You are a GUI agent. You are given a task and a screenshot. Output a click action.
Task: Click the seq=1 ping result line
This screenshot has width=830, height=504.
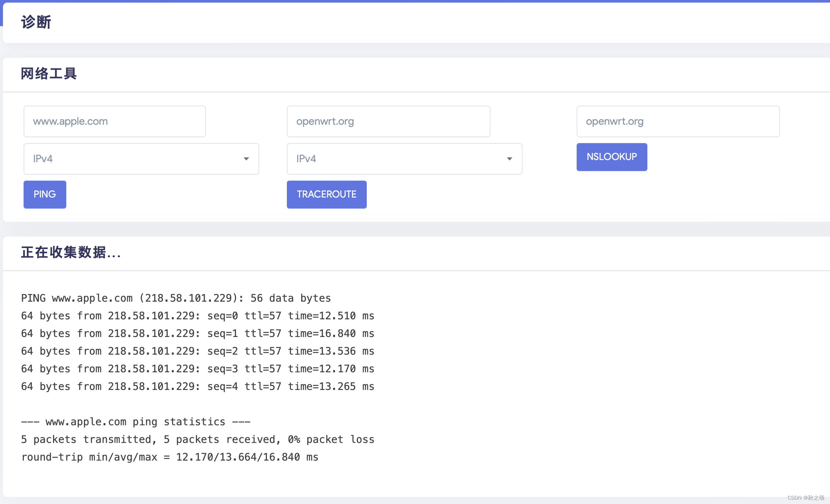click(x=197, y=333)
